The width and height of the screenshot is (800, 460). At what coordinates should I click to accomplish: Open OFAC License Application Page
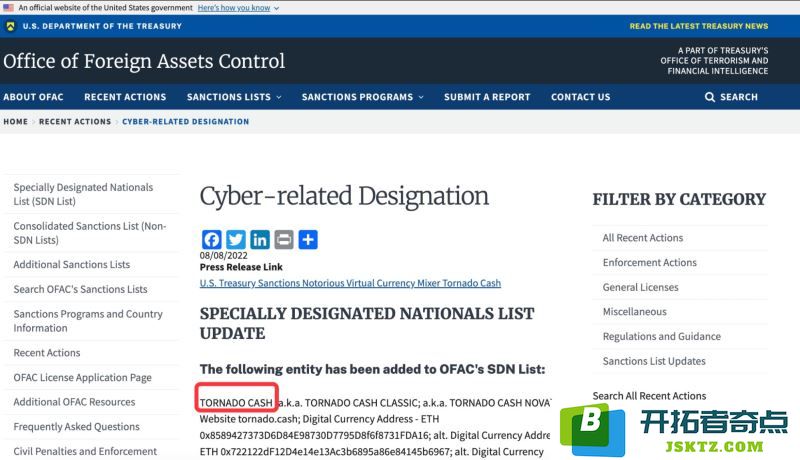point(92,377)
